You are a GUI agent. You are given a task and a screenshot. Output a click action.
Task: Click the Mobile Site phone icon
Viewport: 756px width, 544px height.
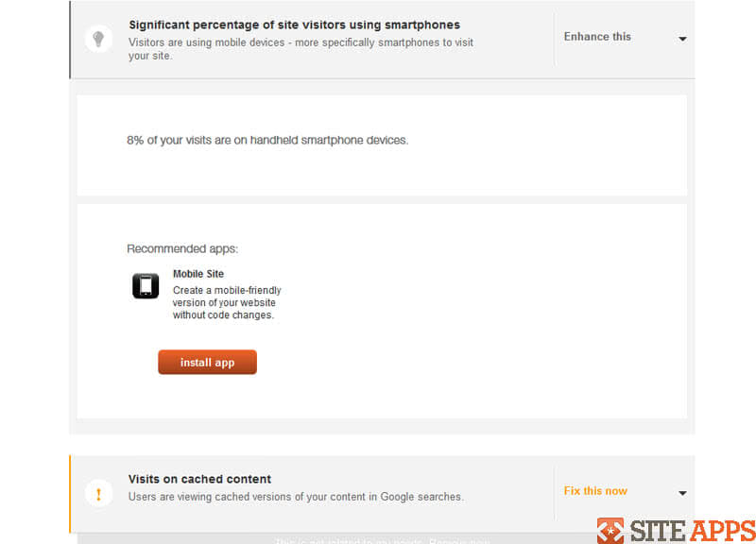tap(146, 286)
